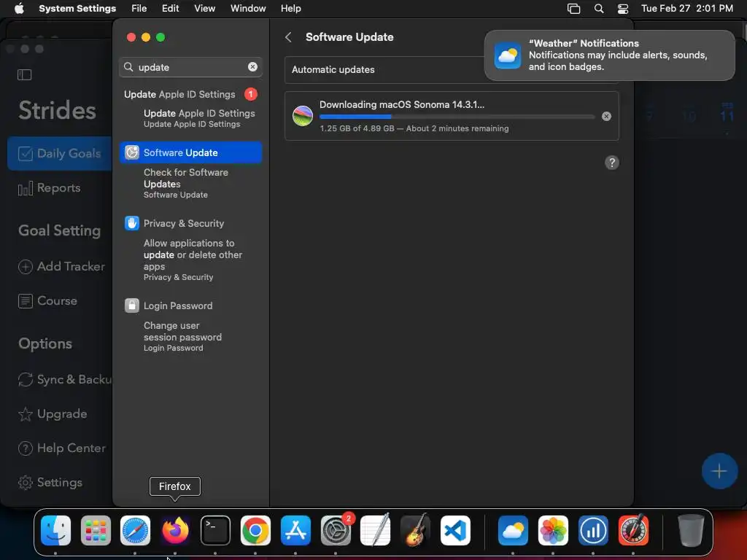Image resolution: width=747 pixels, height=560 pixels.
Task: Click the Strides add plus button
Action: [719, 471]
